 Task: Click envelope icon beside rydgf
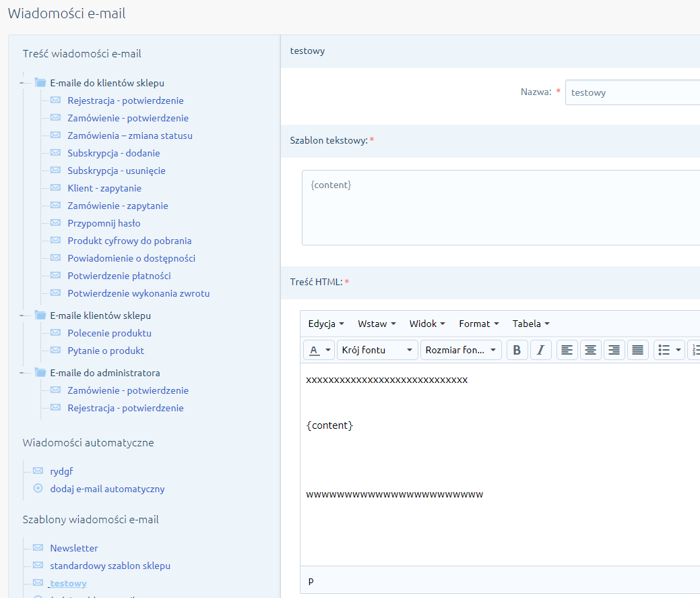38,471
